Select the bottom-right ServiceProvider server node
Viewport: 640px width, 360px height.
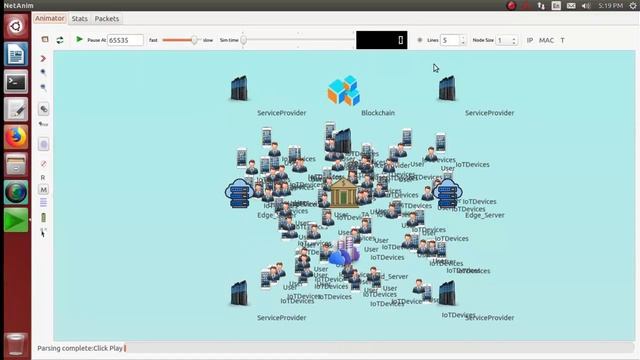point(447,293)
